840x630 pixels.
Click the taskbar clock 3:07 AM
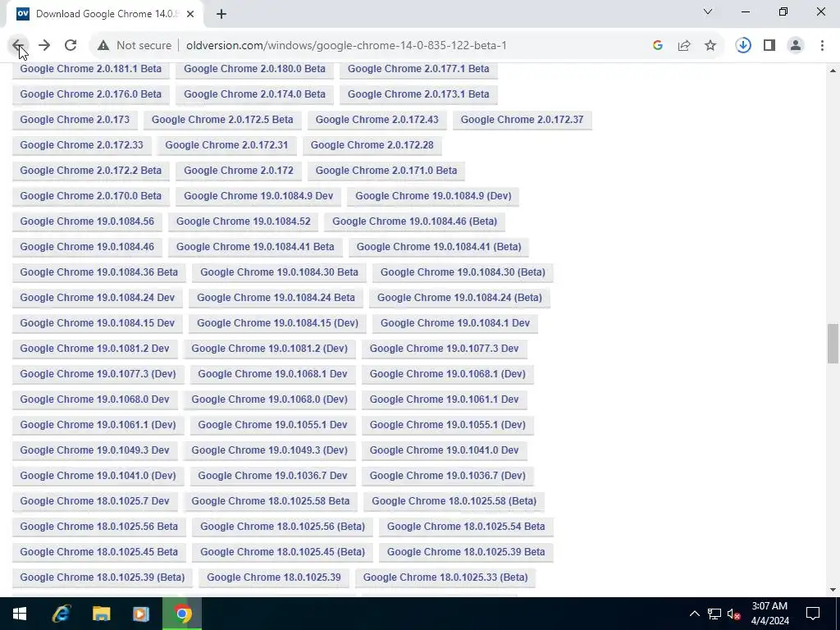(x=769, y=614)
